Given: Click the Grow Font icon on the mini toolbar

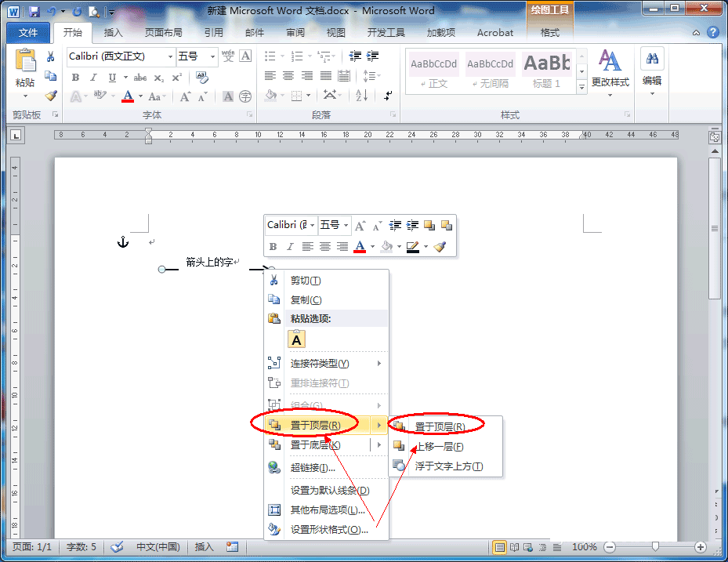Looking at the screenshot, I should [358, 225].
